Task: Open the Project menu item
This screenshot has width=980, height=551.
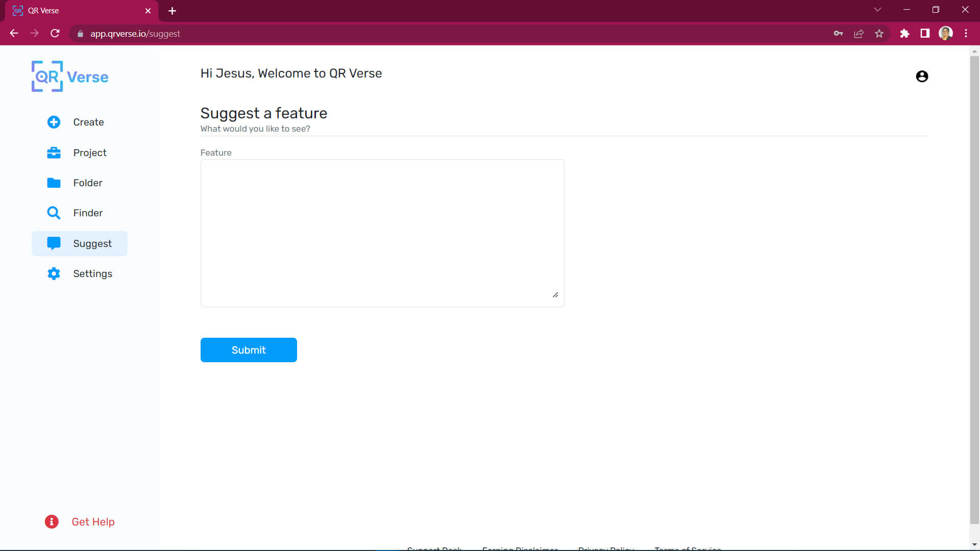Action: click(80, 153)
